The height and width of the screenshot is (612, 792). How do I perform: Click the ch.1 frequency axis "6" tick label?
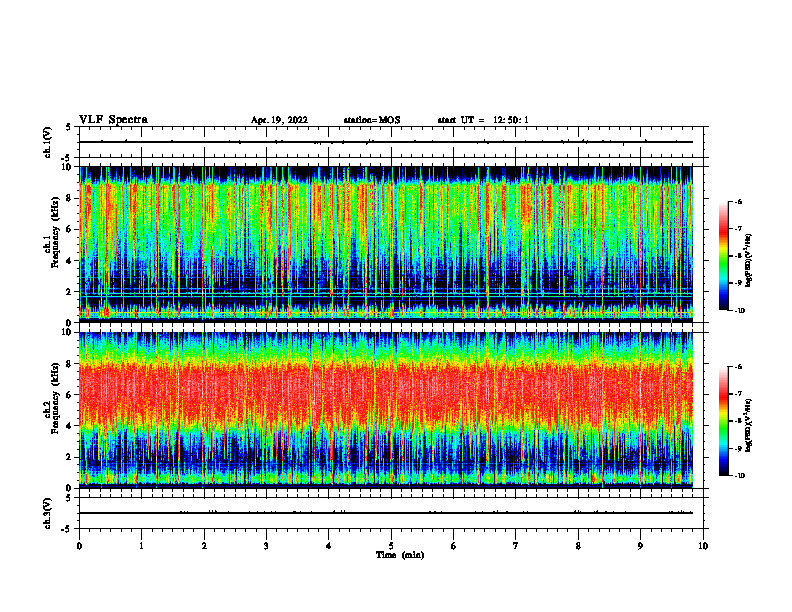[70, 229]
